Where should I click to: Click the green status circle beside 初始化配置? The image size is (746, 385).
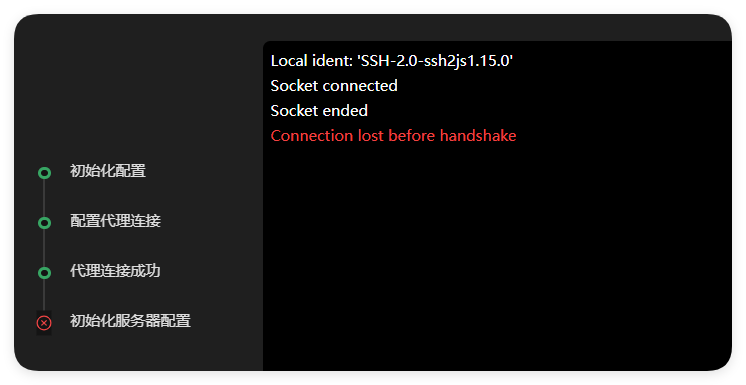coord(44,173)
